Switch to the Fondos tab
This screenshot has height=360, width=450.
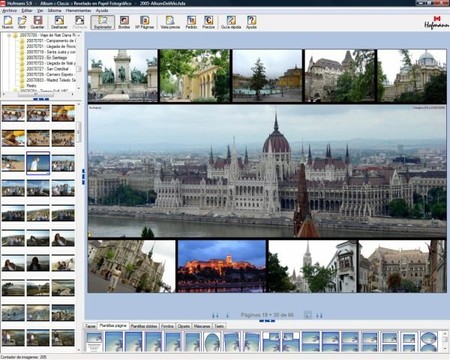(167, 326)
